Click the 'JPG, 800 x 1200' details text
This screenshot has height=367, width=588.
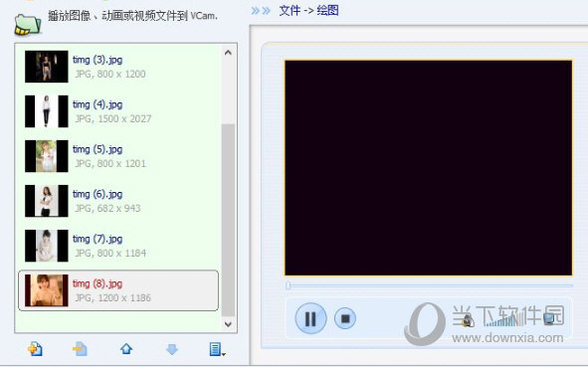coord(110,75)
